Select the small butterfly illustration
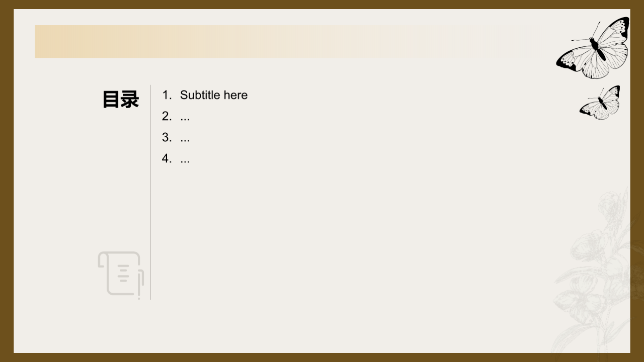Viewport: 644px width, 362px height. tap(600, 103)
